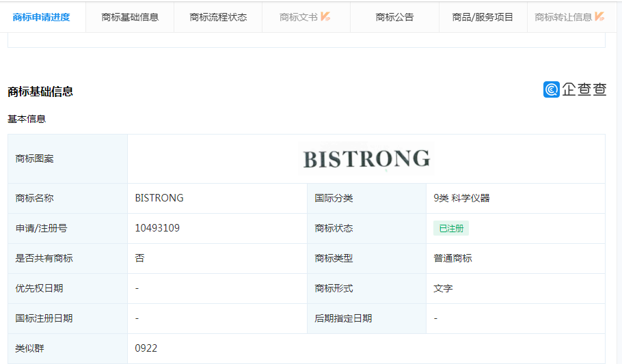
Task: Click the 文字 trademark form value
Action: (443, 288)
